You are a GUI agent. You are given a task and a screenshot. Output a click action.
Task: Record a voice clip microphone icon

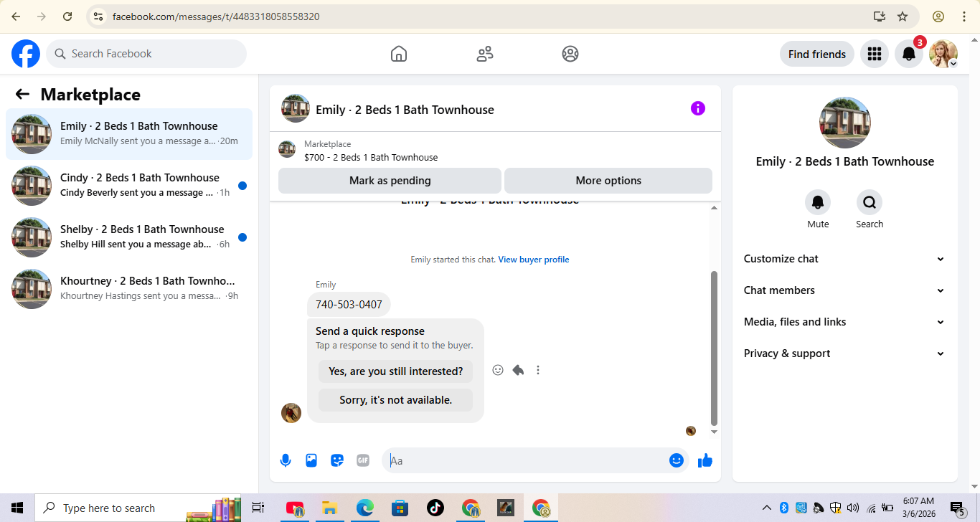286,460
